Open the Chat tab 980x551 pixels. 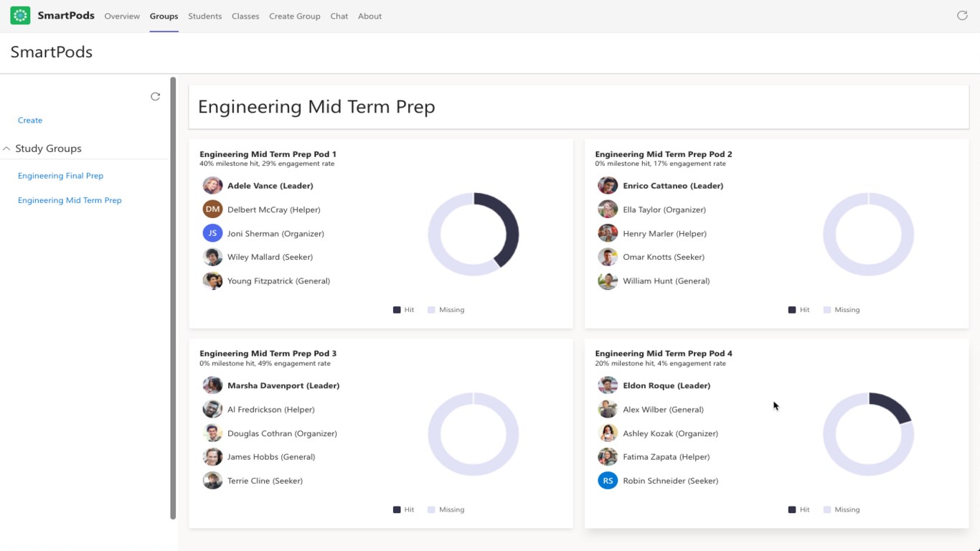click(x=339, y=16)
